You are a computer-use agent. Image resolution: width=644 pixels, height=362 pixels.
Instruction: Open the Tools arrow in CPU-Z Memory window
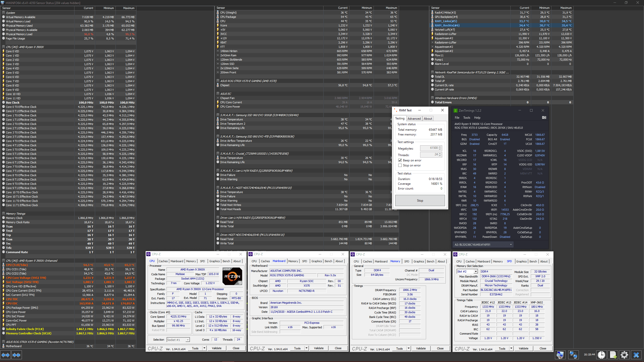click(x=409, y=348)
